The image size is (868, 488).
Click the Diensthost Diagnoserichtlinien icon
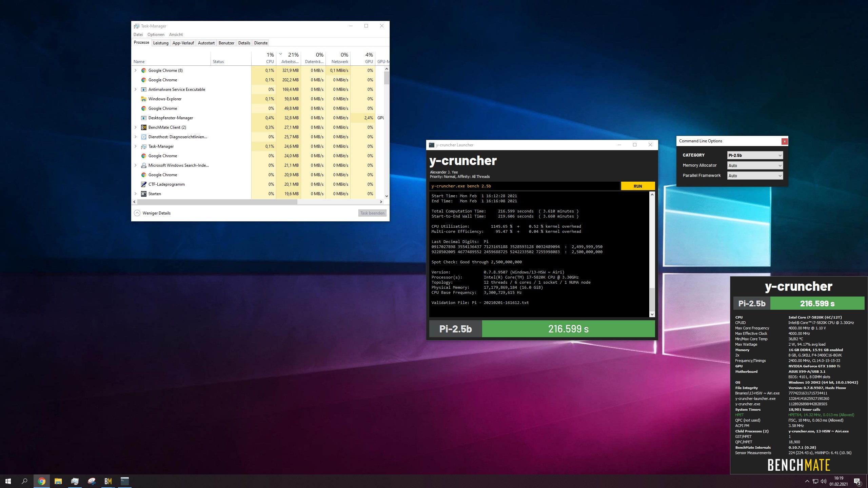(x=144, y=137)
